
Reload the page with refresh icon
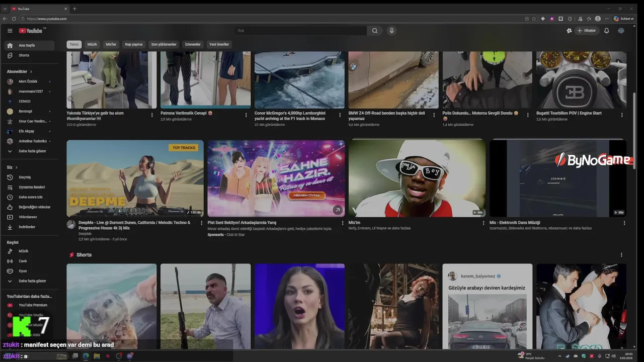[14, 19]
